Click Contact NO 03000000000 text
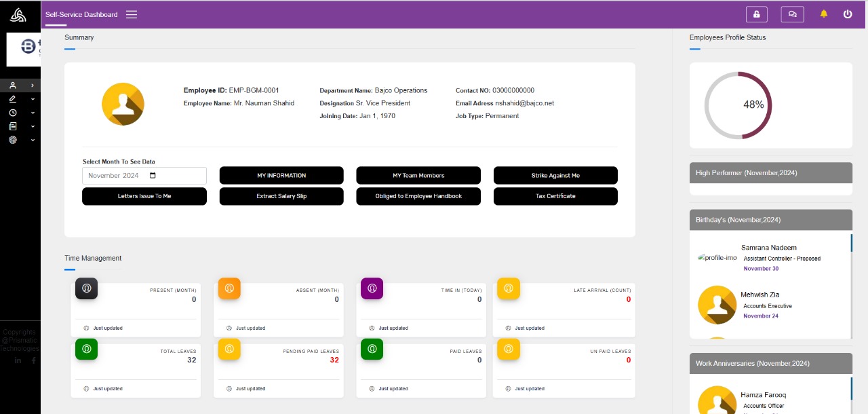Screen dimensions: 868x414 pyautogui.click(x=495, y=90)
